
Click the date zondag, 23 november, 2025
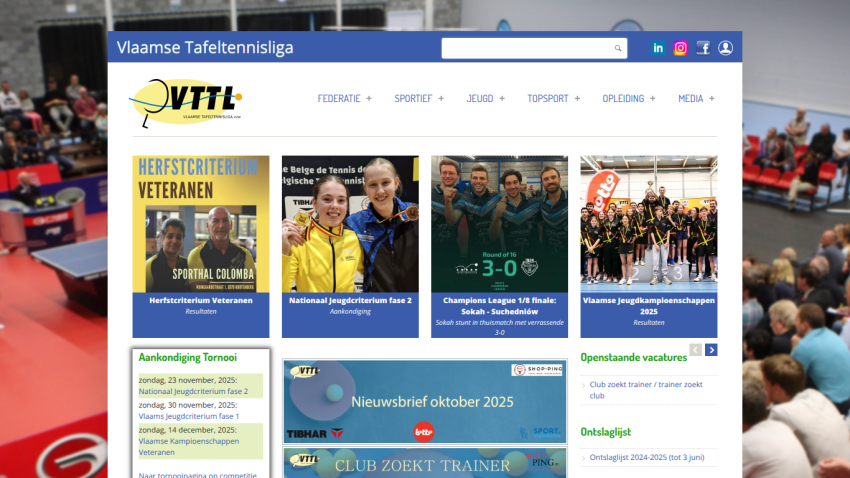click(188, 380)
